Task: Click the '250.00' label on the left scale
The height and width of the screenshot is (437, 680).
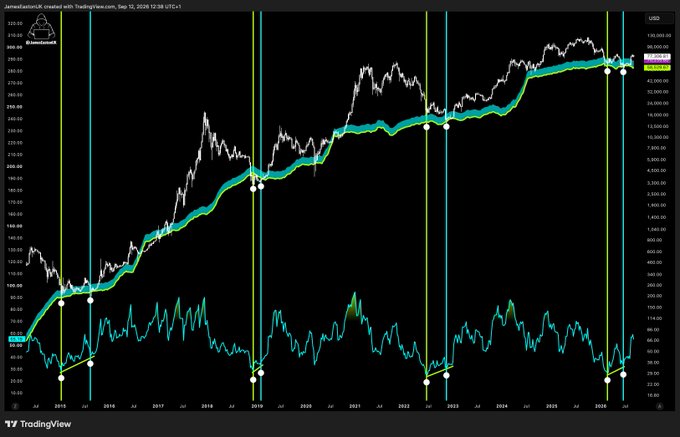Action: [x=15, y=107]
